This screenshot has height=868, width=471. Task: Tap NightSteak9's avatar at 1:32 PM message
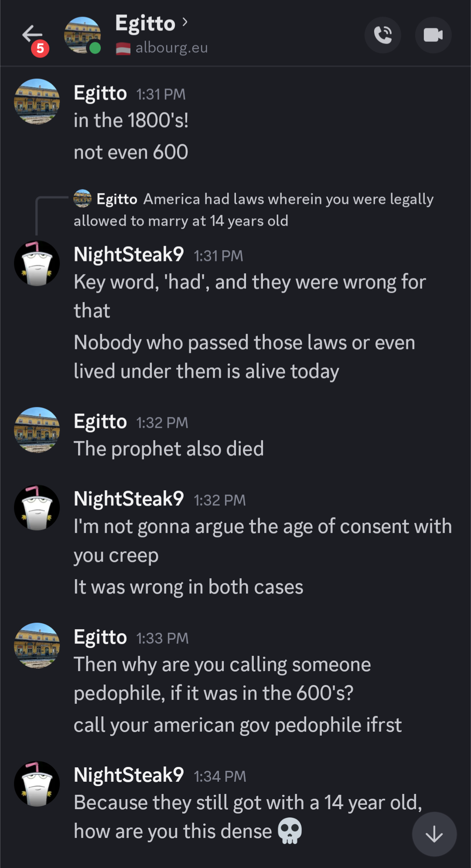point(37,508)
